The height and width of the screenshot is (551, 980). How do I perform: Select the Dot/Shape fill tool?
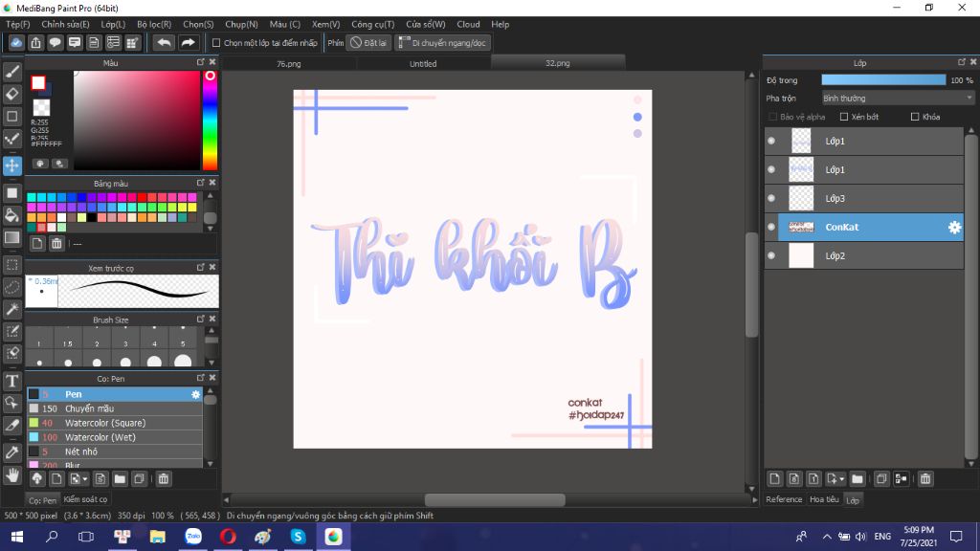coord(11,193)
